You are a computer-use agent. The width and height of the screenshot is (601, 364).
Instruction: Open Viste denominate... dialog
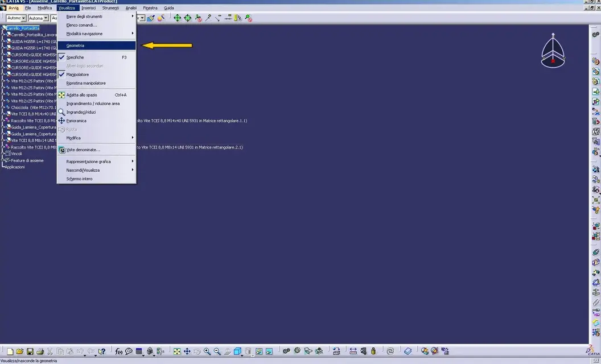(x=96, y=150)
